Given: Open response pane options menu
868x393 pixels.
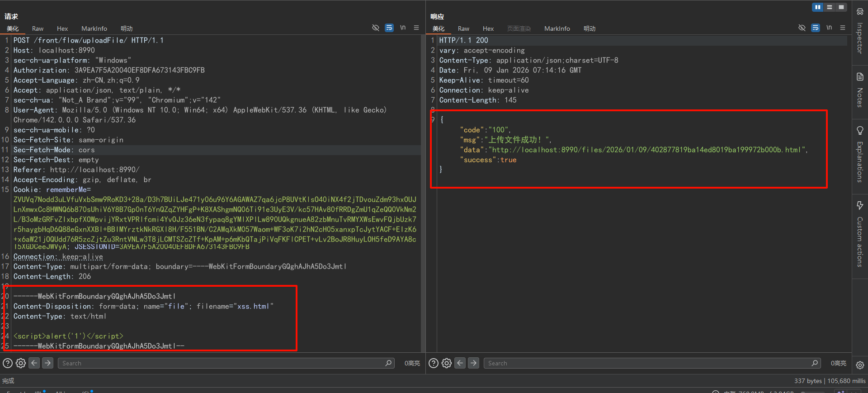Looking at the screenshot, I should 843,28.
